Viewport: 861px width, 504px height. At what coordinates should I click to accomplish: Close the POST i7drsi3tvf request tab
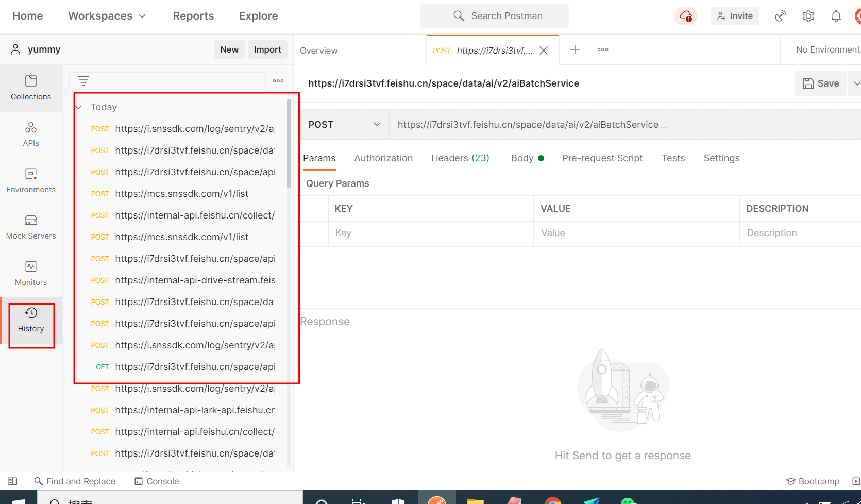544,51
